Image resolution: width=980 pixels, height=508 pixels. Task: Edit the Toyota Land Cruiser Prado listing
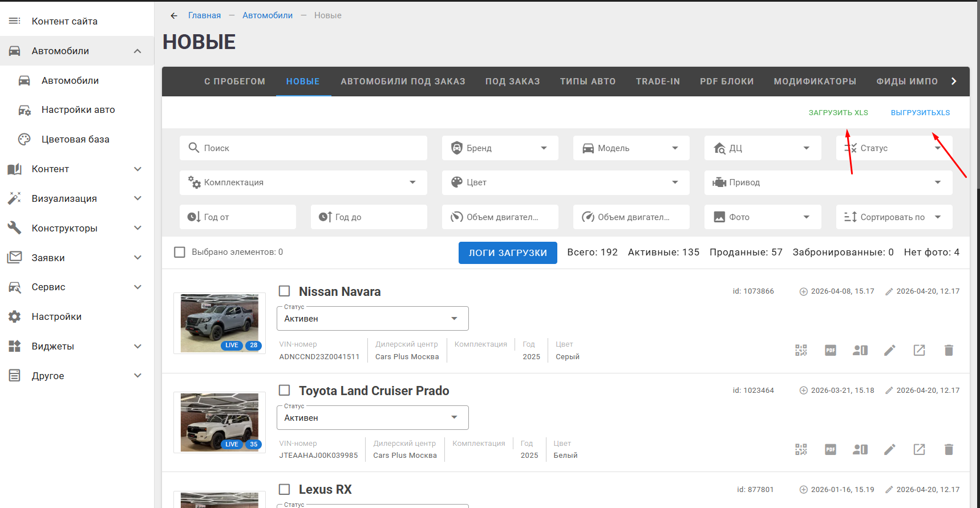pyautogui.click(x=890, y=449)
